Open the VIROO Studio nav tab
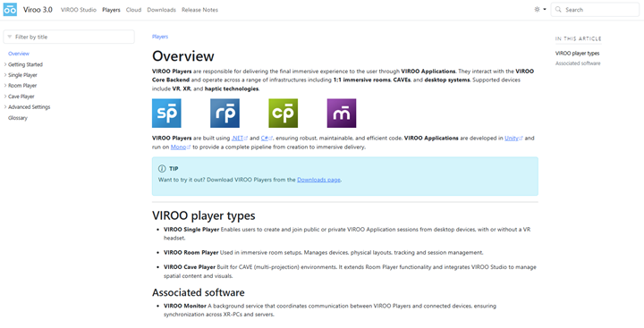Screen dimensions: 644x328 pyautogui.click(x=79, y=10)
